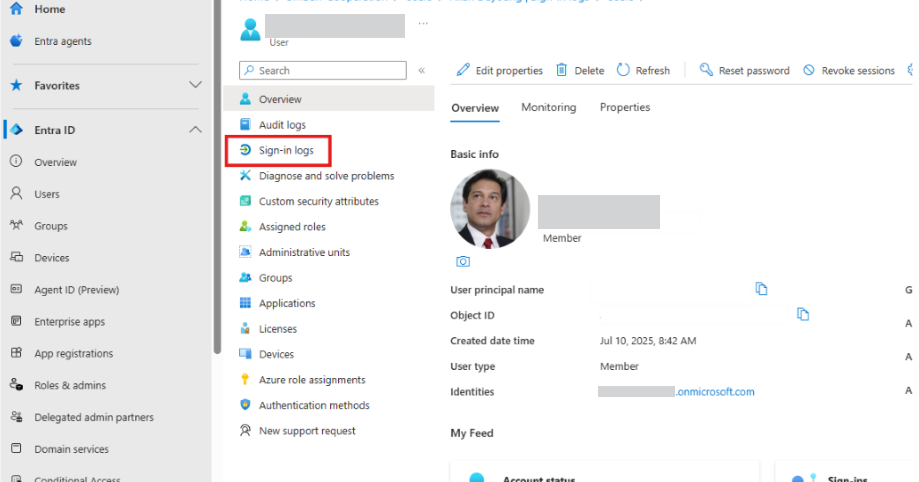Screen dimensions: 919x482
Task: Click the New support request icon
Action: click(x=245, y=430)
